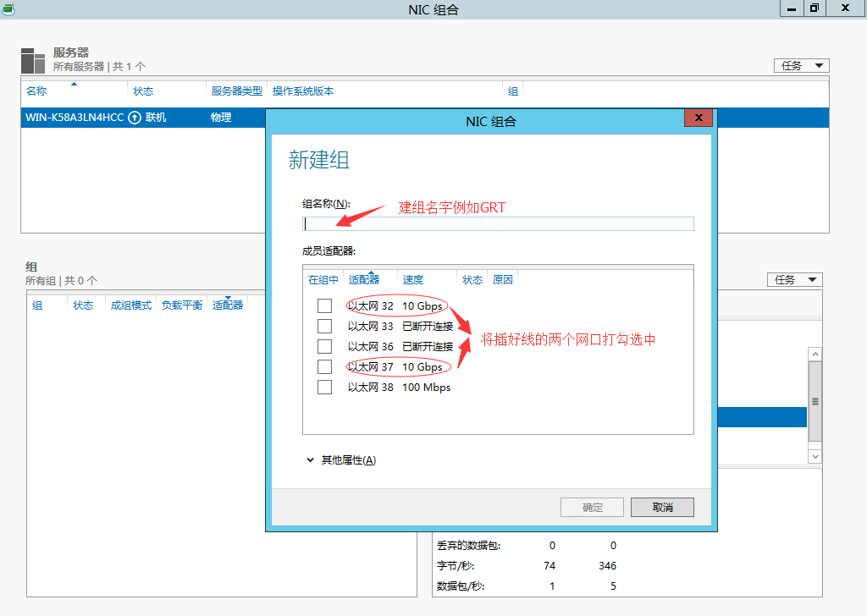
Task: Check the 以太网 38 adapter
Action: tap(324, 387)
